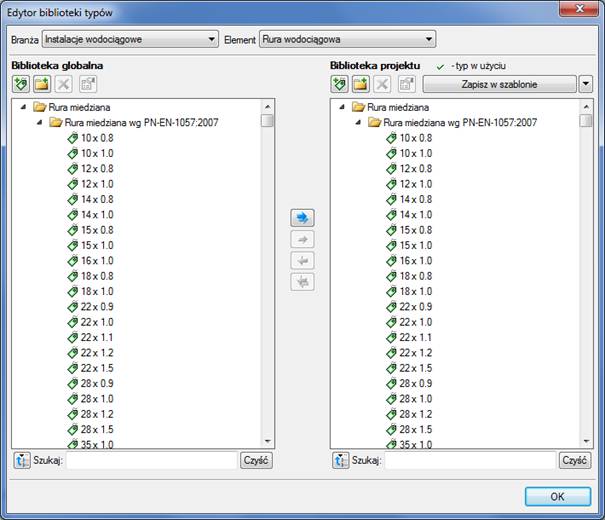Select 22x 1.0 in project library

click(x=416, y=322)
